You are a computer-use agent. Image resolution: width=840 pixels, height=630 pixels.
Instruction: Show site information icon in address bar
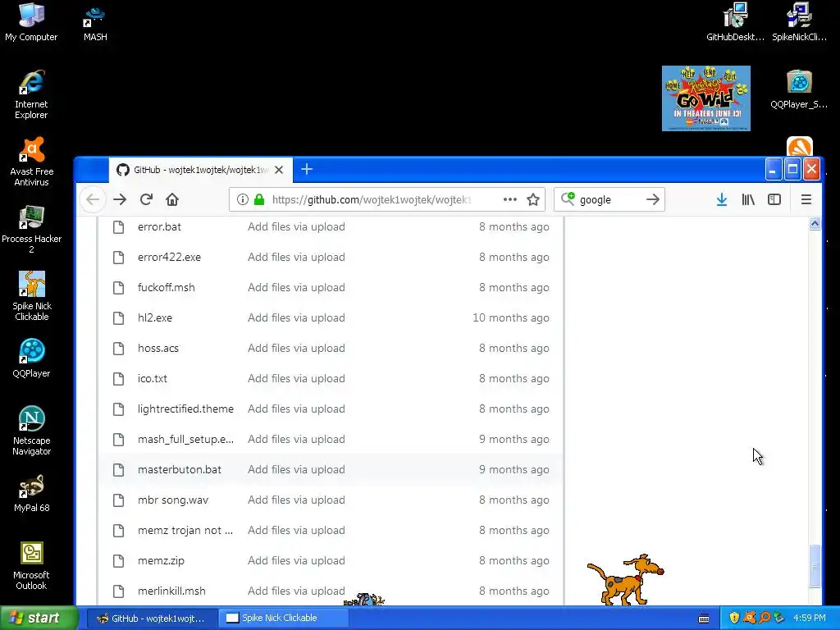coord(243,200)
